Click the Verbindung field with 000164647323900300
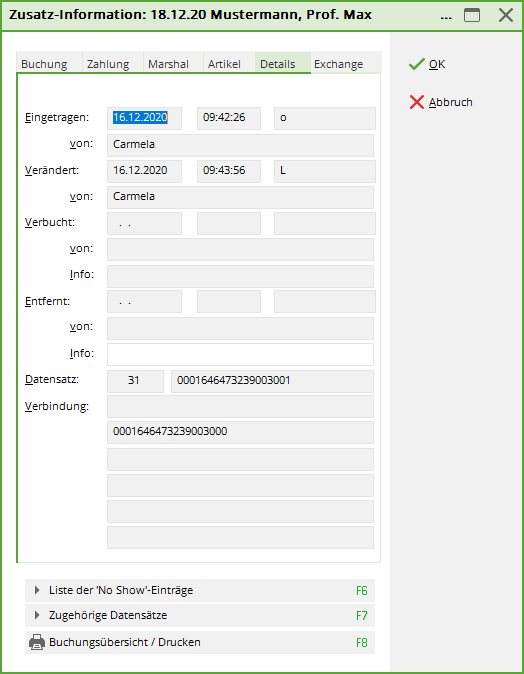The width and height of the screenshot is (524, 674). tap(240, 432)
